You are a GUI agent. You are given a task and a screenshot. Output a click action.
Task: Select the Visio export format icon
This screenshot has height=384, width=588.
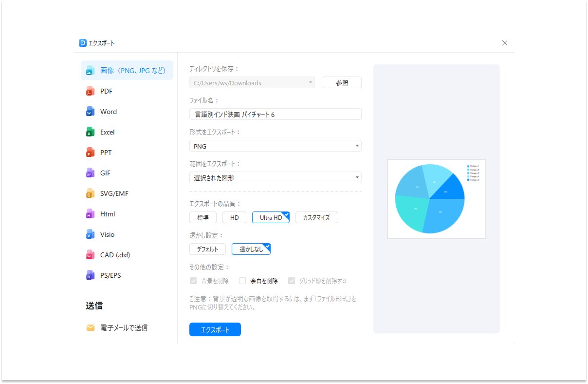click(90, 234)
